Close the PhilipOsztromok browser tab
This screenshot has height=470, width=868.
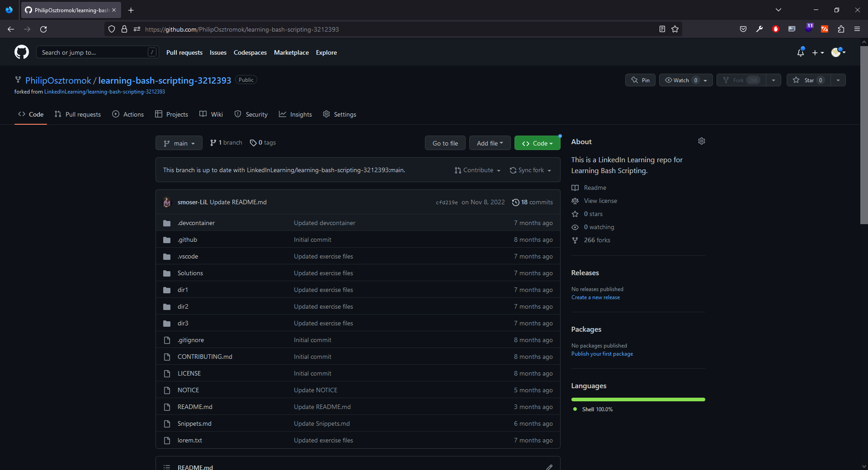click(114, 10)
